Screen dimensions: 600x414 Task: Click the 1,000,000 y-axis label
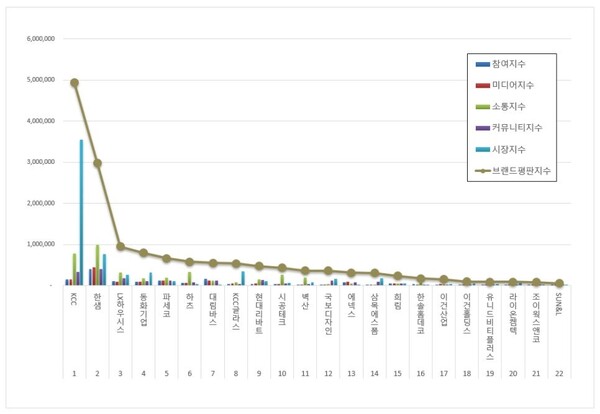pos(41,244)
